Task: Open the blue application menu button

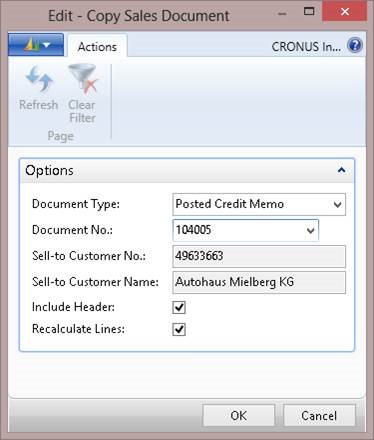Action: (36, 44)
